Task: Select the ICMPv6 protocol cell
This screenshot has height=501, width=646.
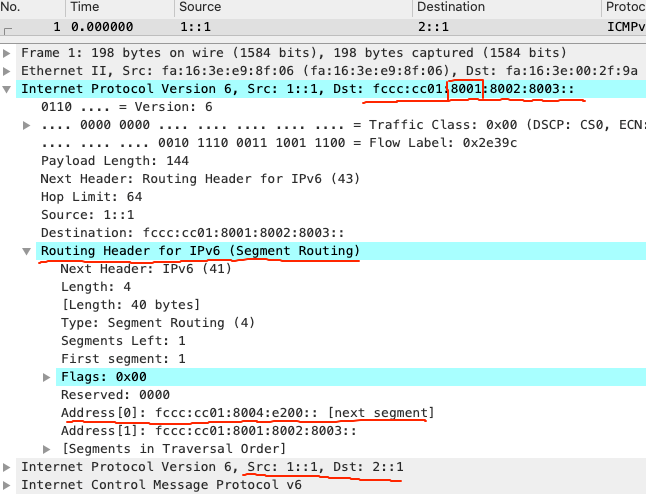Action: pos(626,27)
